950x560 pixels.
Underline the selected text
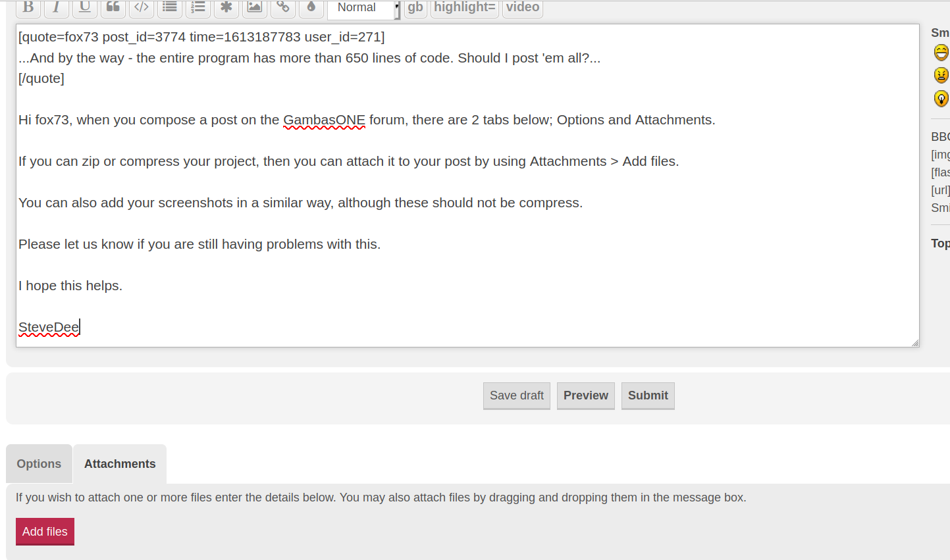(85, 8)
